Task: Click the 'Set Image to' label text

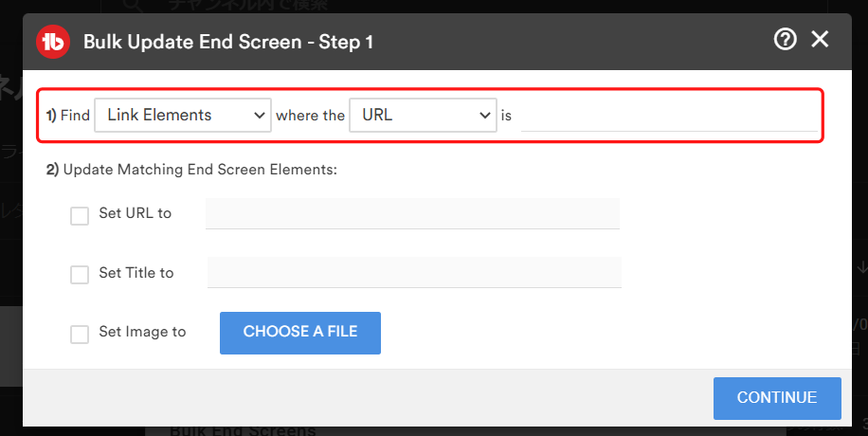Action: [142, 332]
